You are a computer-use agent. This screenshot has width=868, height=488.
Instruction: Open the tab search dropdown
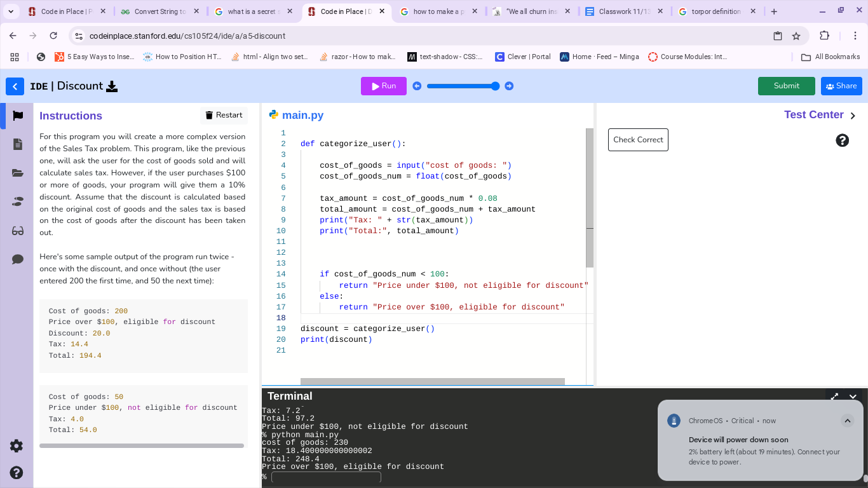click(11, 11)
